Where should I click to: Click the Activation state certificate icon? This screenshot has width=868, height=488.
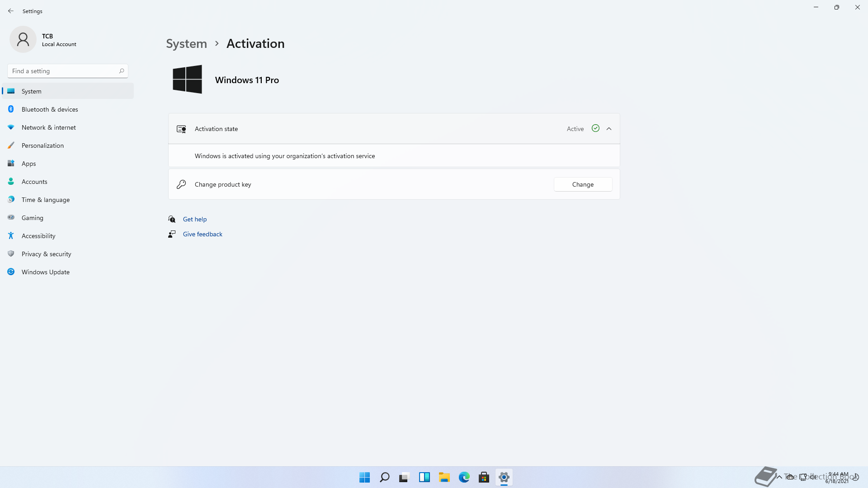[181, 129]
